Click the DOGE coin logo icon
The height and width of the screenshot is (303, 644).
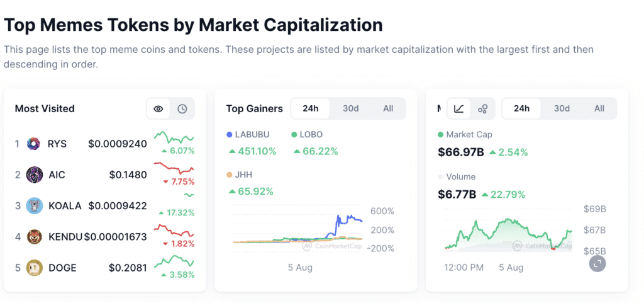pos(34,268)
